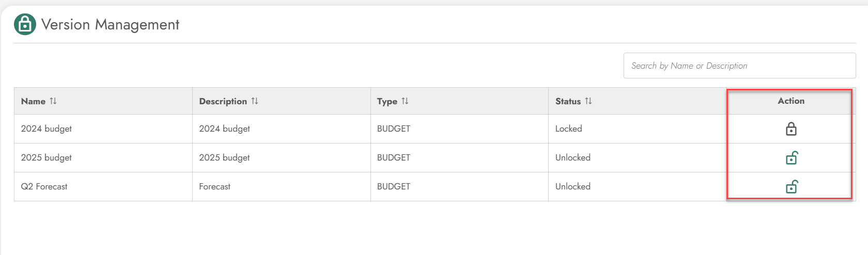This screenshot has height=255, width=868.
Task: Click the Locked status of 2024 budget
Action: click(x=568, y=129)
